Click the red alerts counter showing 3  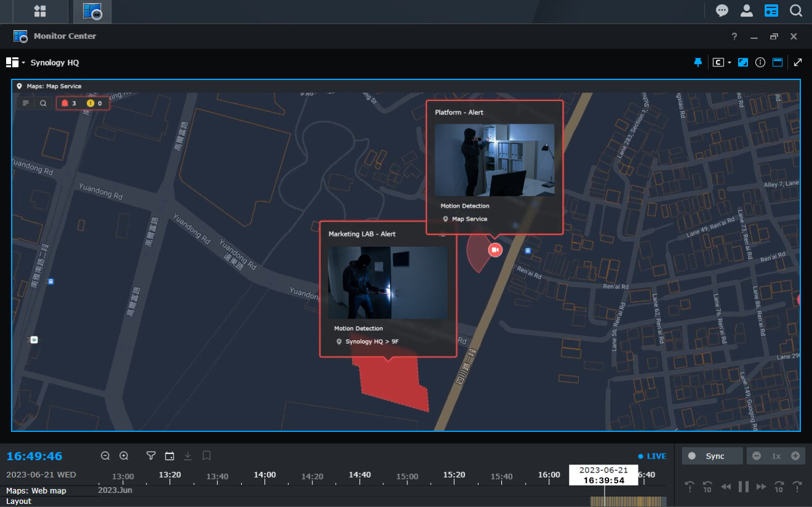point(70,103)
